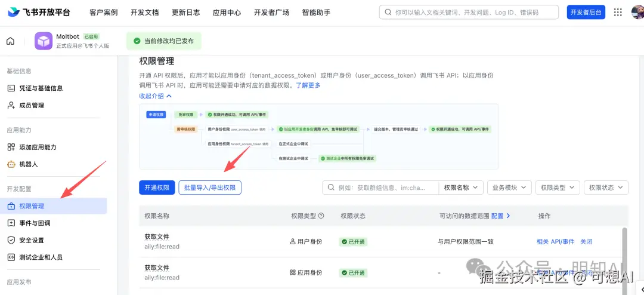Image resolution: width=644 pixels, height=295 pixels.
Task: Click the permission flow diagram thumbnail
Action: pos(318,137)
